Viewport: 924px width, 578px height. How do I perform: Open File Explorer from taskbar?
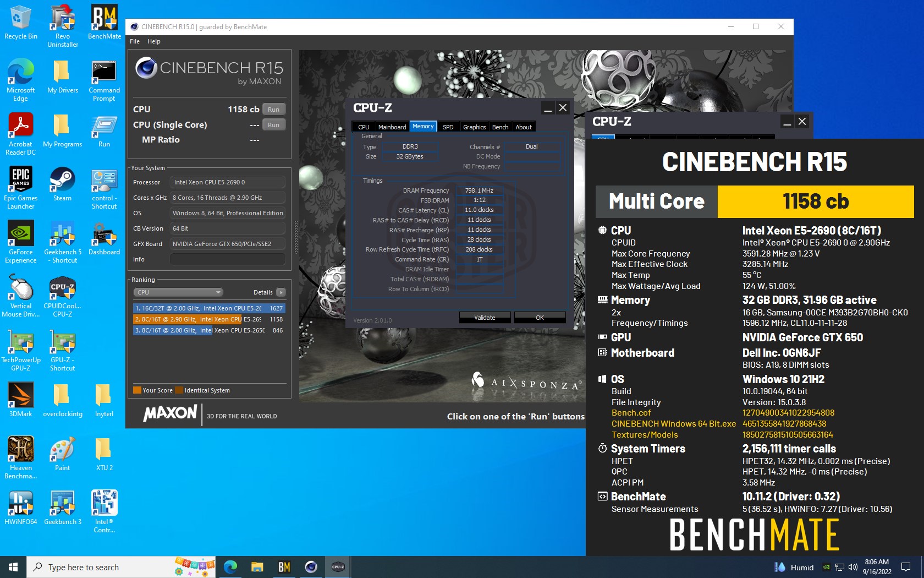[257, 567]
